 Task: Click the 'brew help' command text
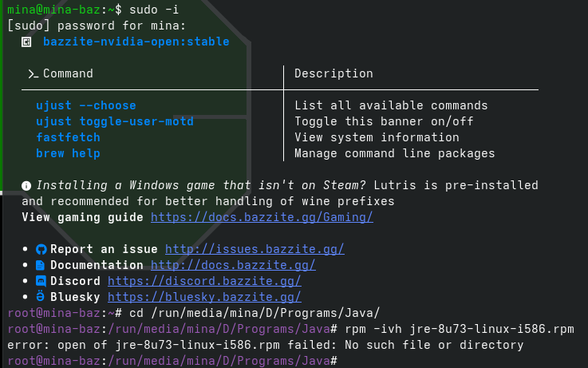[x=69, y=153]
